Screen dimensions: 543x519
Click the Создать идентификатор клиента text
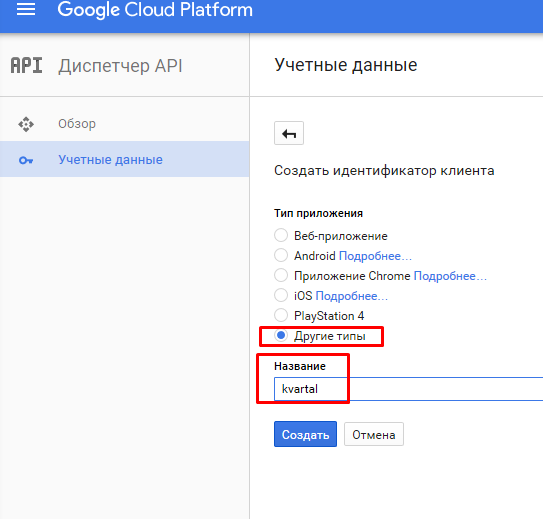coord(384,171)
